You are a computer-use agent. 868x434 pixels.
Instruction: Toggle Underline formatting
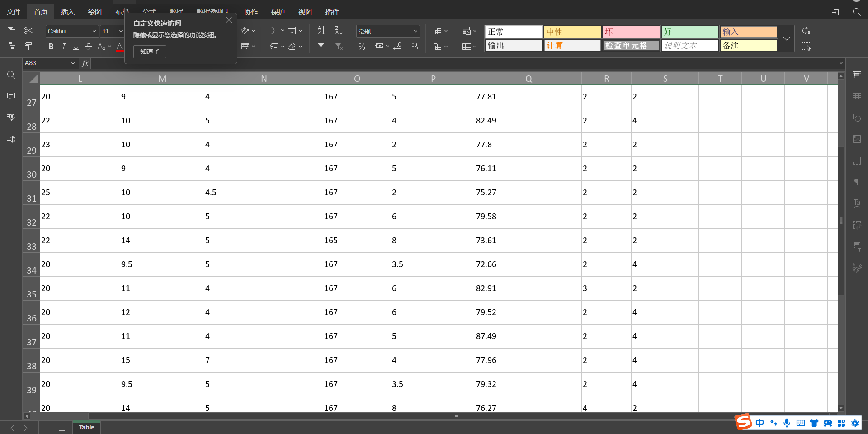76,46
